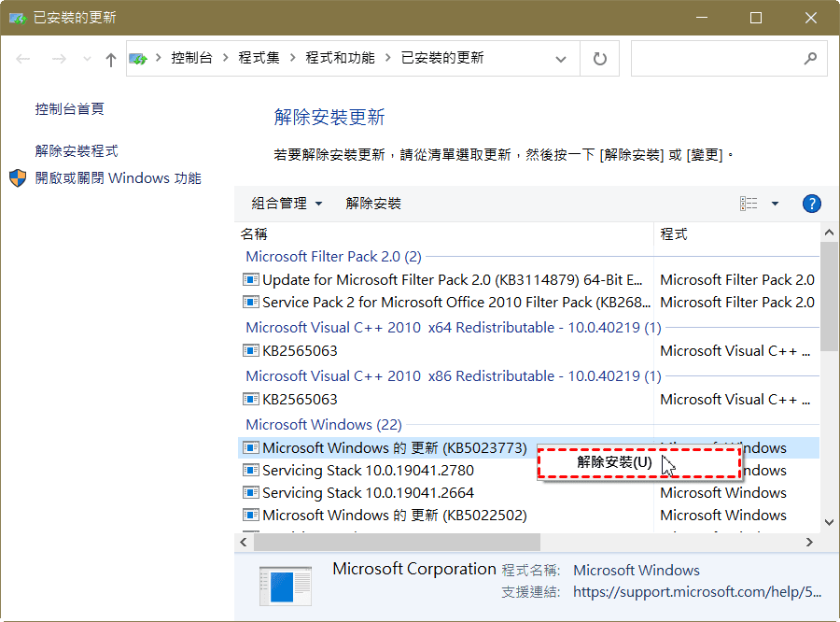Click icon of KB2565063 in x64 group
This screenshot has width=840, height=622.
point(251,350)
